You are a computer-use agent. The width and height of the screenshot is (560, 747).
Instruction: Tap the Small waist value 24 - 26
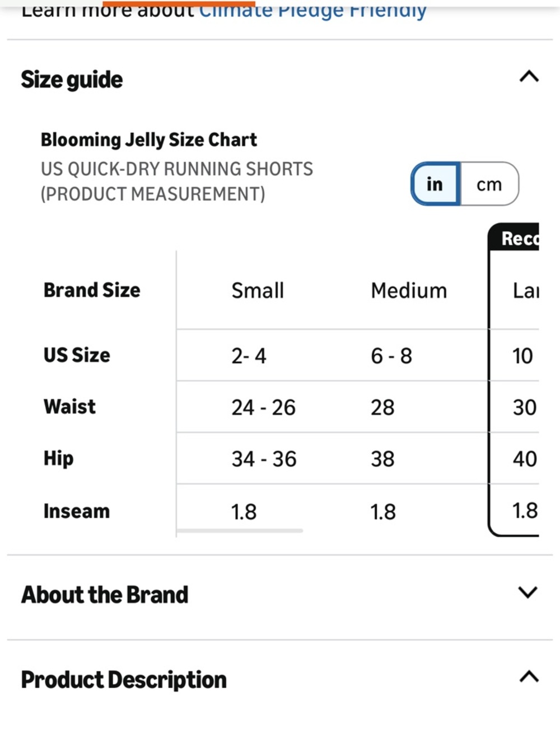pos(263,407)
